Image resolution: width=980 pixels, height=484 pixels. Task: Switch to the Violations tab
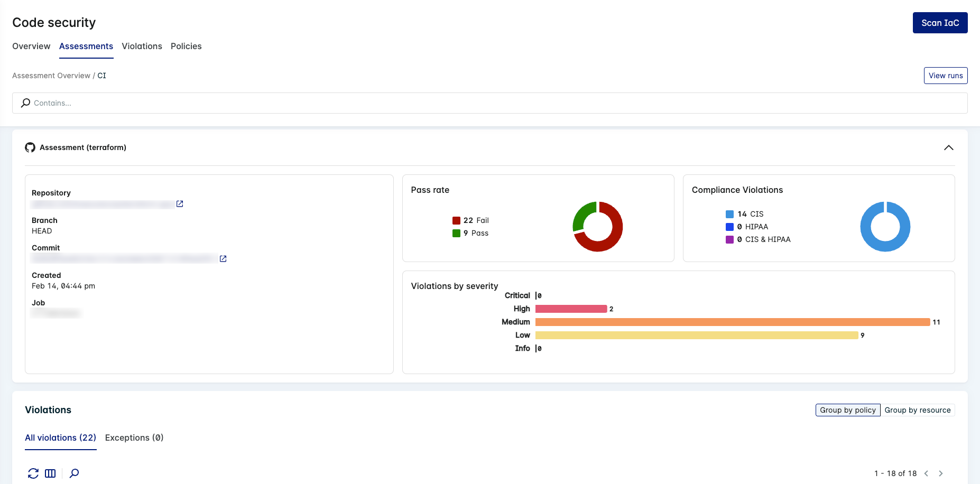coord(142,46)
